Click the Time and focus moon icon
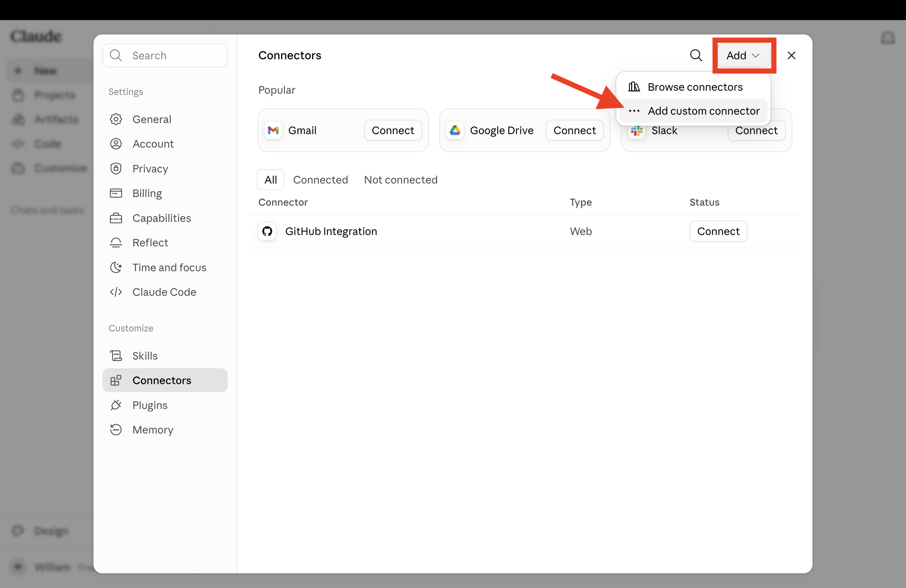906x588 pixels. click(x=116, y=267)
